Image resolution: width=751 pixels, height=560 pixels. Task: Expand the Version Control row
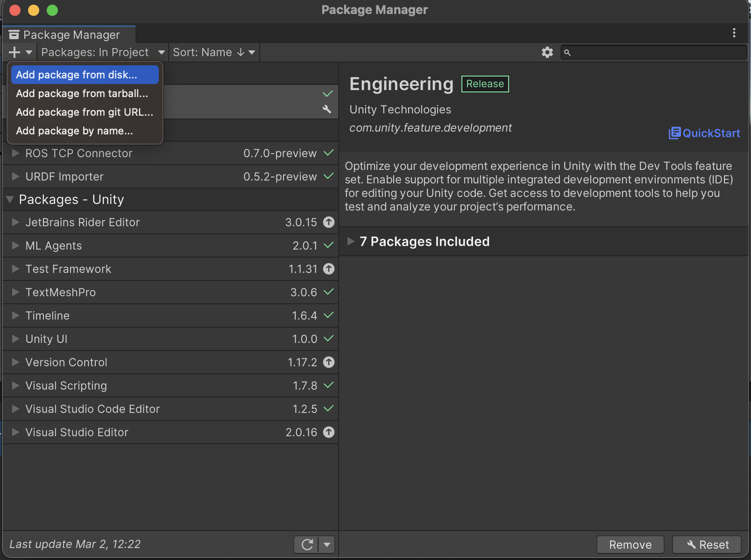(x=15, y=362)
